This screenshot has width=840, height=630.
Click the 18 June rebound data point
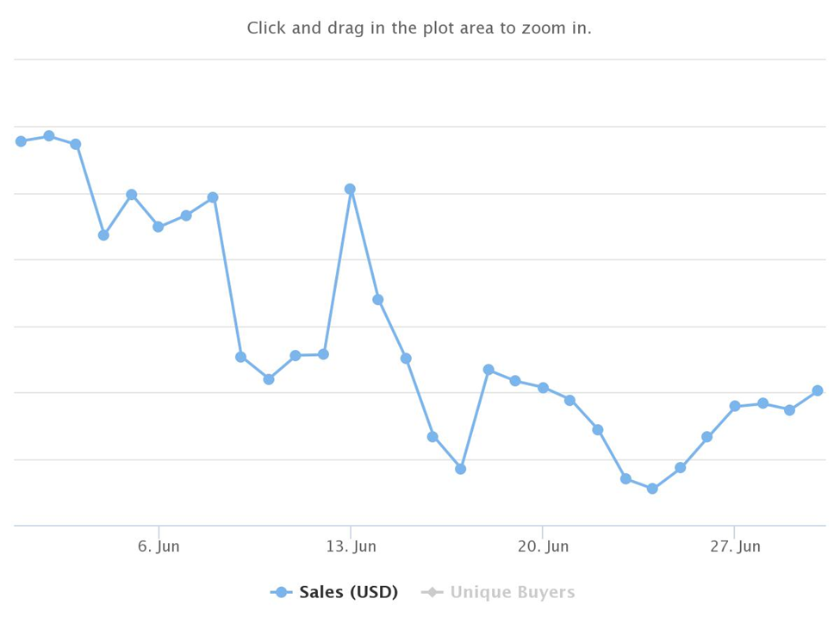(488, 370)
